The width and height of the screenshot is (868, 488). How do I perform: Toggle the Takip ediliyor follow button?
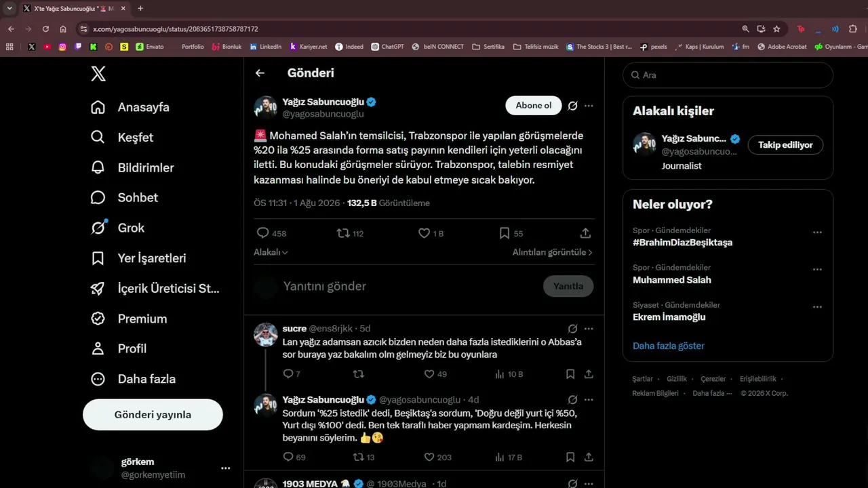(x=785, y=145)
